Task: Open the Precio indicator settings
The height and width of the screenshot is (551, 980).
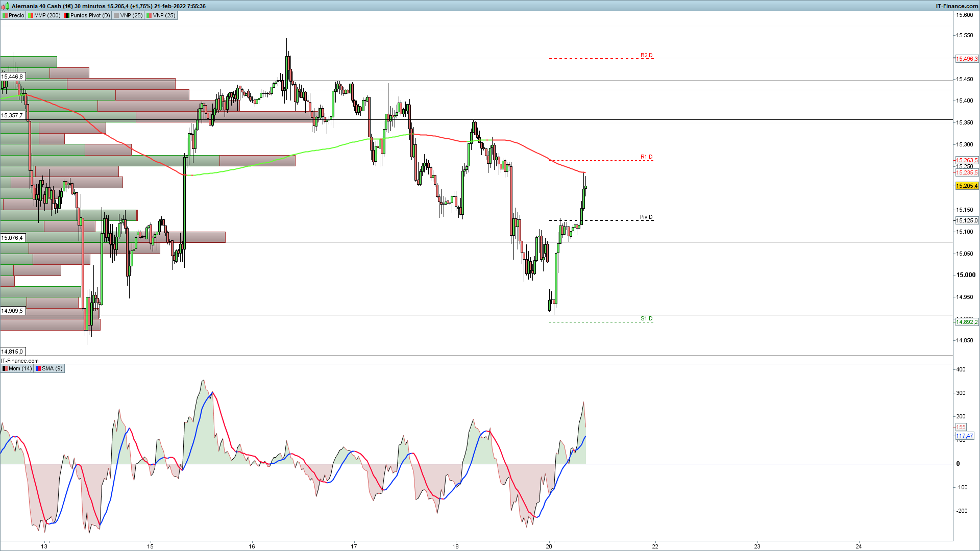Action: [x=13, y=15]
